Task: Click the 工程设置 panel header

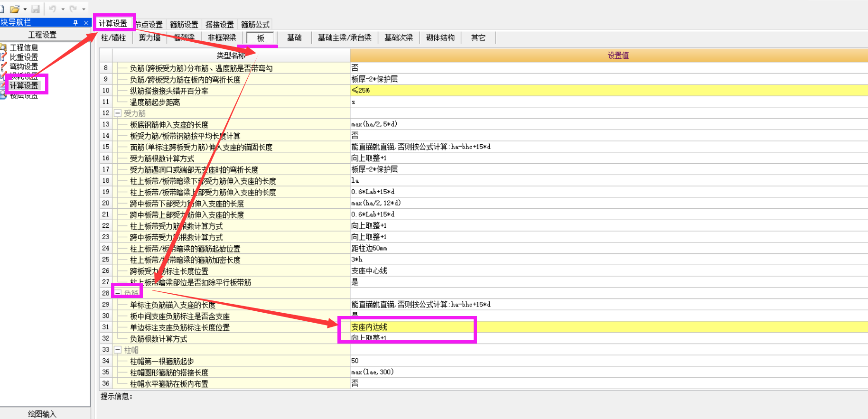Action: (x=43, y=35)
